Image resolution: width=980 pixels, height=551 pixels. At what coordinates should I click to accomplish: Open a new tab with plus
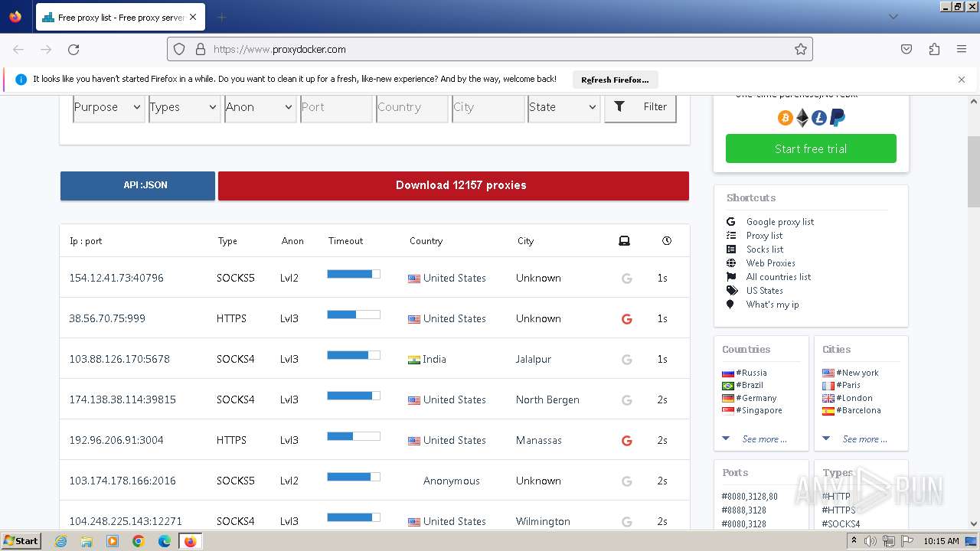pos(221,17)
